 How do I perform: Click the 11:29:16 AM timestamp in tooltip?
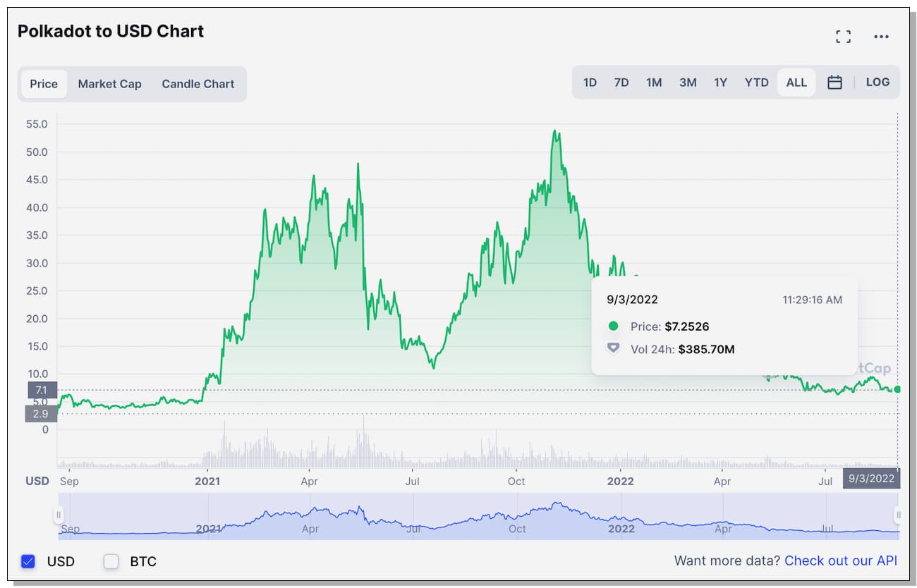[x=812, y=300]
